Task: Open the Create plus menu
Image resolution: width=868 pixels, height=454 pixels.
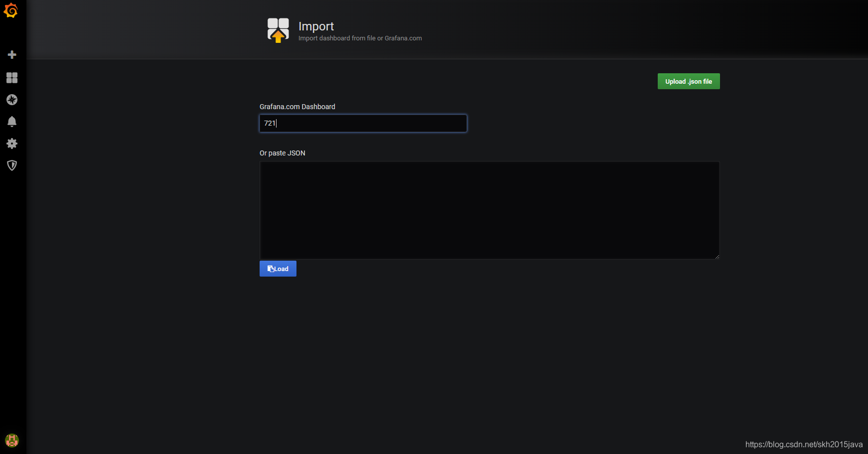Action: coord(12,54)
